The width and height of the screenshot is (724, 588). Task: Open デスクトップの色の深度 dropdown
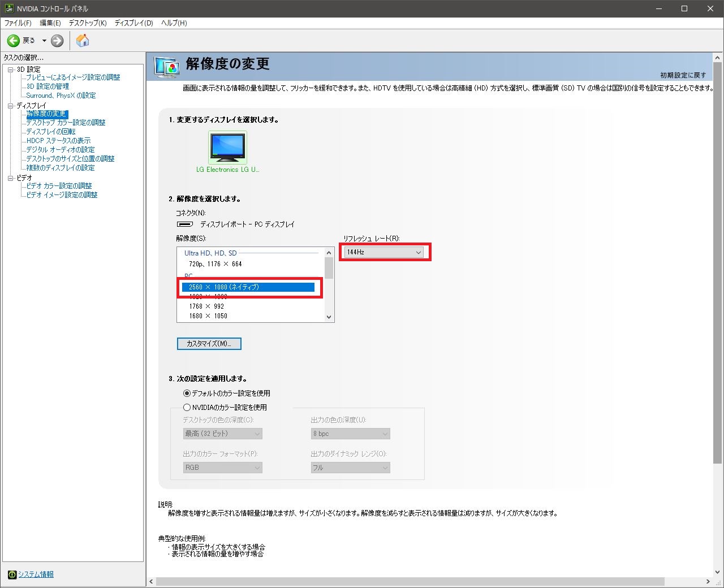point(223,434)
